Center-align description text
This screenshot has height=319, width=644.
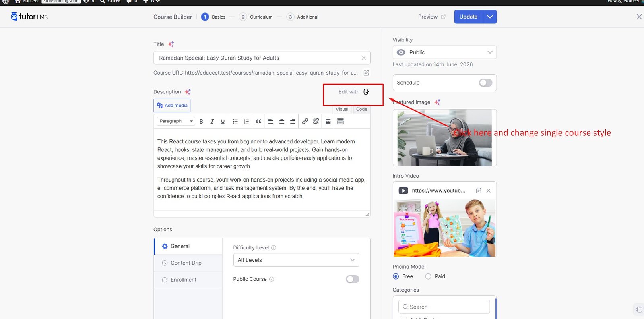tap(282, 121)
